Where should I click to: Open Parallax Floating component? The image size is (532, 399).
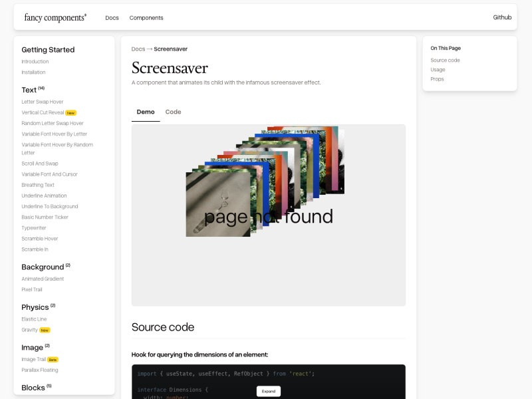click(40, 370)
